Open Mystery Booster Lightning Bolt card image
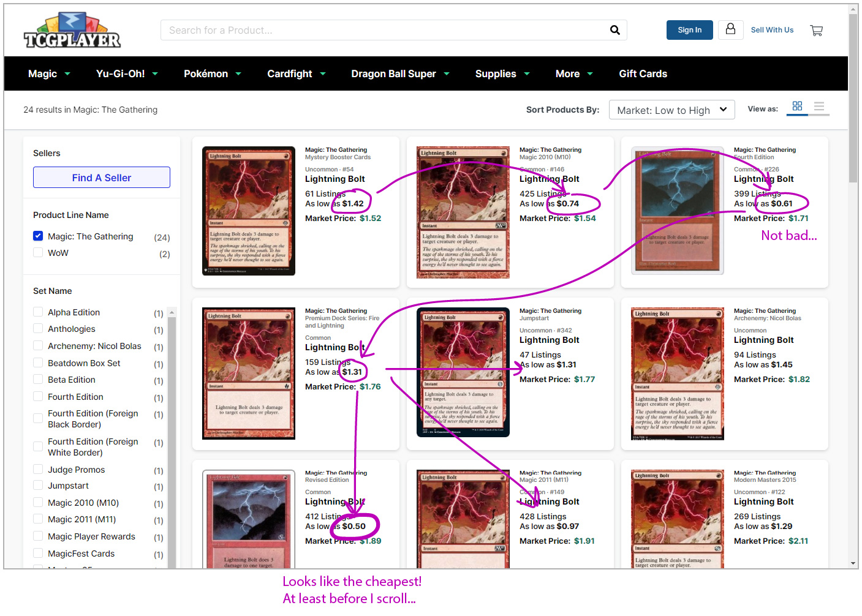This screenshot has height=616, width=862. (x=249, y=211)
